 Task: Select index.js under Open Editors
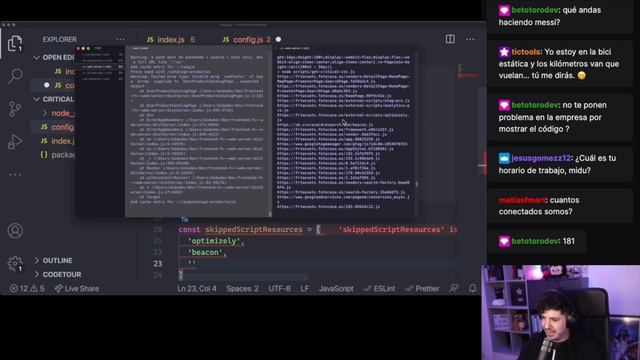point(64,71)
